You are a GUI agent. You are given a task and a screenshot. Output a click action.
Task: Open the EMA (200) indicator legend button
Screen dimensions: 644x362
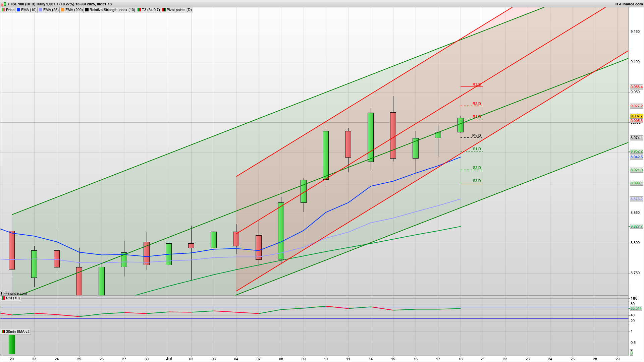pyautogui.click(x=72, y=10)
